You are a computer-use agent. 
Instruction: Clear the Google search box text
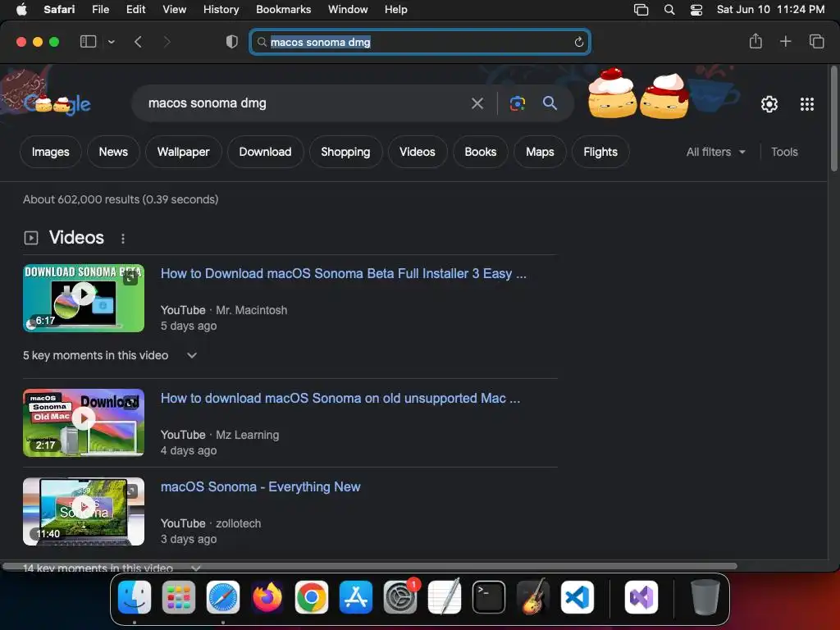coord(477,103)
